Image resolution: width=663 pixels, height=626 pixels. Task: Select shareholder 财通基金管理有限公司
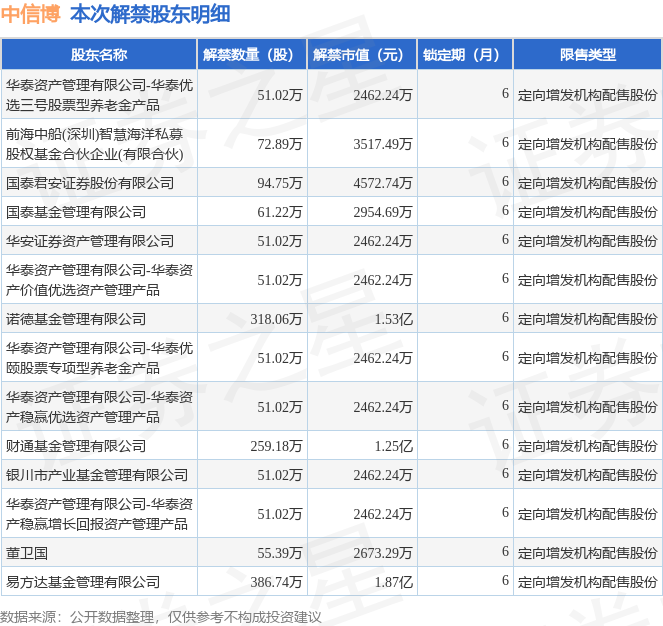[76, 446]
